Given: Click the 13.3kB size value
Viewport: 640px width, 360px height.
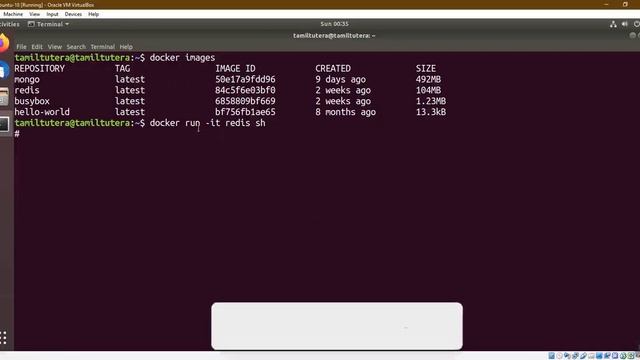Looking at the screenshot, I should pyautogui.click(x=431, y=112).
